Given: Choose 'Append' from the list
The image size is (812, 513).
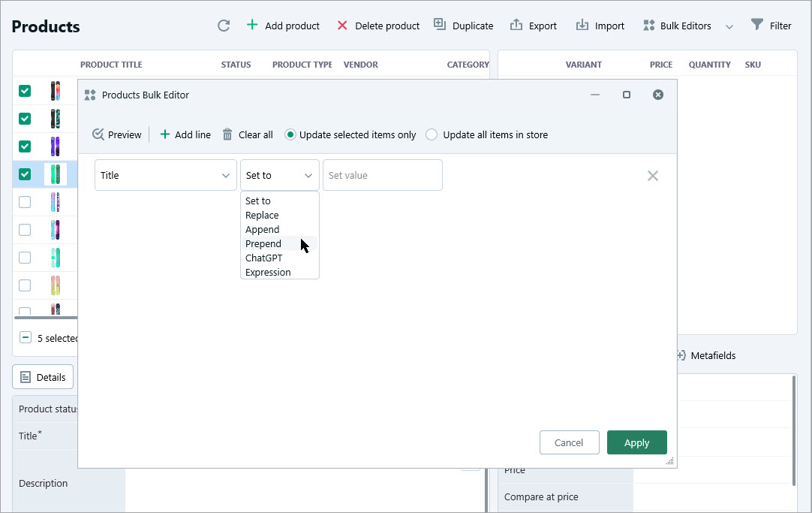Looking at the screenshot, I should 262,230.
